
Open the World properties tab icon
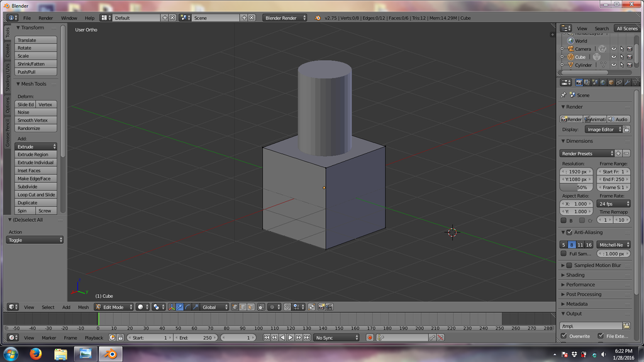[603, 82]
